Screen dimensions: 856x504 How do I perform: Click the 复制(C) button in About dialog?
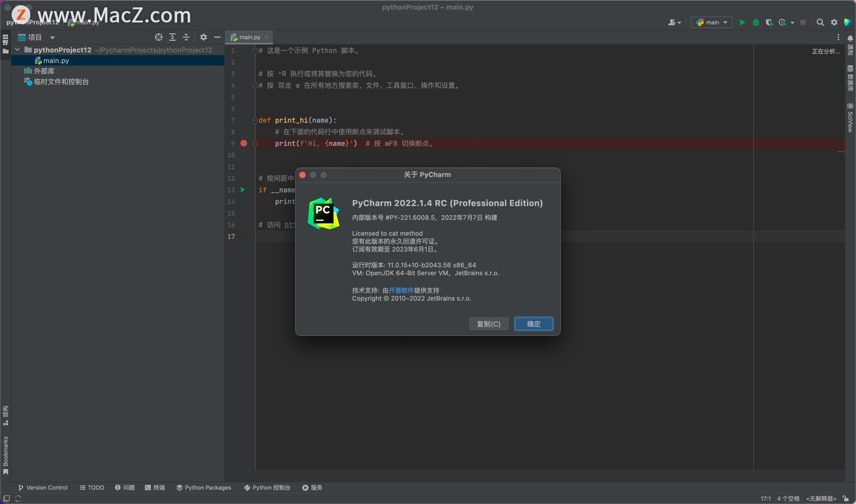[x=489, y=324]
